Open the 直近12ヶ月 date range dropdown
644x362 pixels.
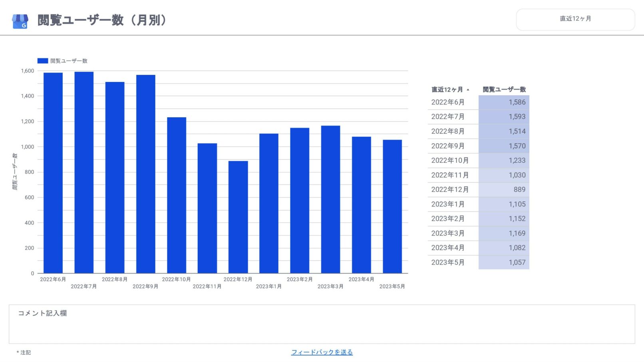pos(575,19)
